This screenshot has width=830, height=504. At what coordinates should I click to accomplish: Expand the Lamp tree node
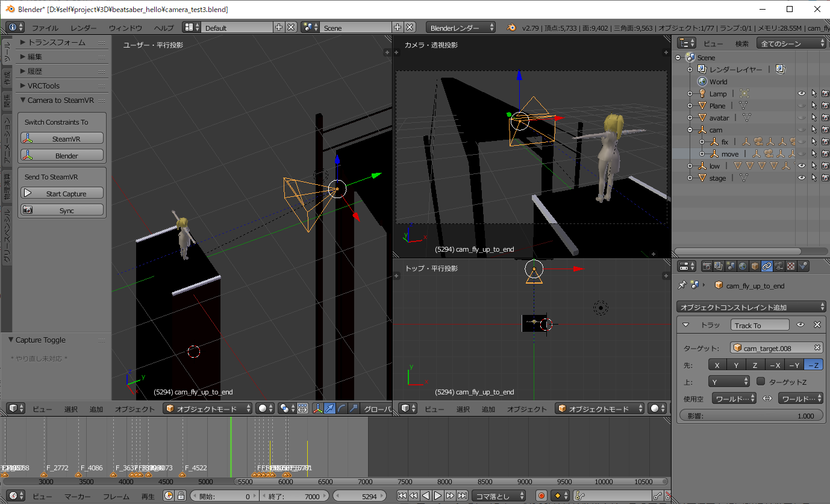coord(690,93)
